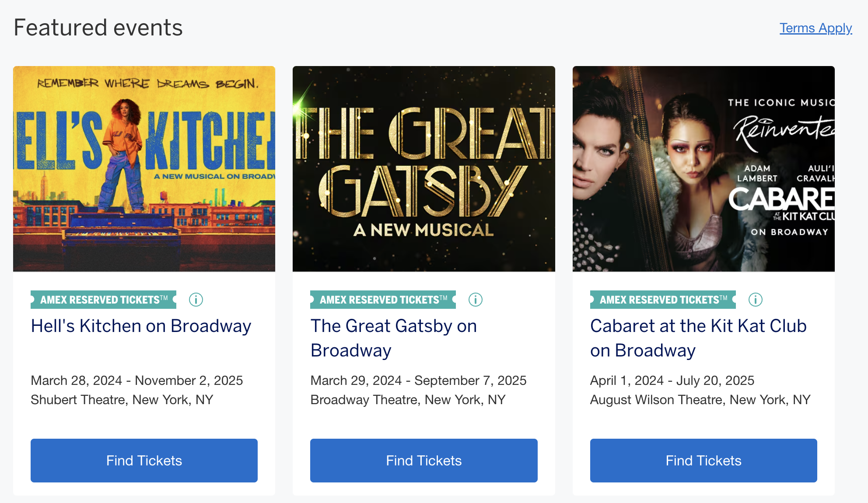Click the info icon for The Great Gatsby
Screen dimensions: 868x503
475,300
